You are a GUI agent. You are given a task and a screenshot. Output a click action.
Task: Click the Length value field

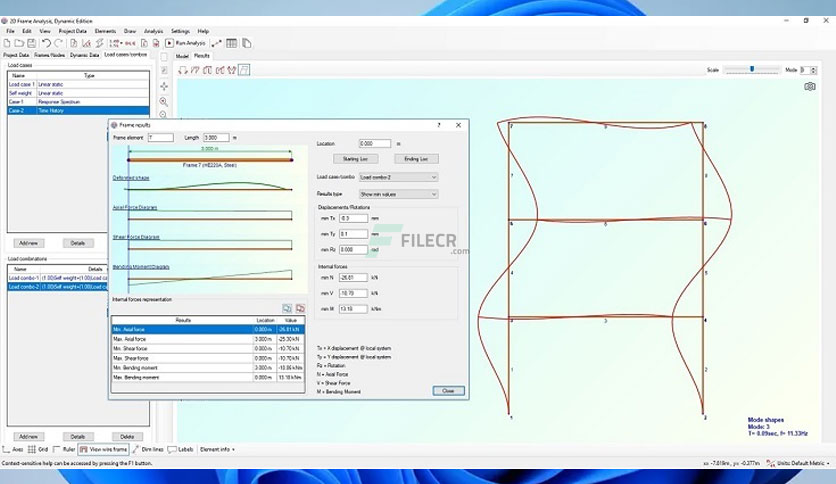216,138
